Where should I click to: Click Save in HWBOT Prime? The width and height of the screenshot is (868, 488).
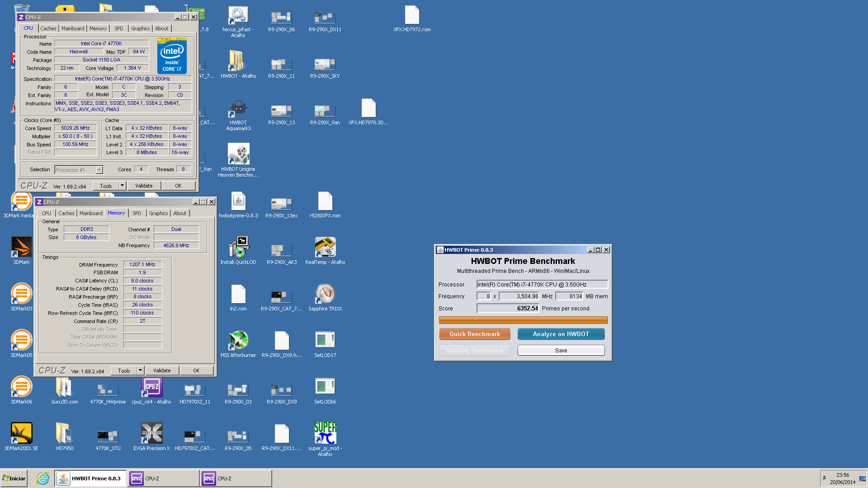pyautogui.click(x=561, y=350)
